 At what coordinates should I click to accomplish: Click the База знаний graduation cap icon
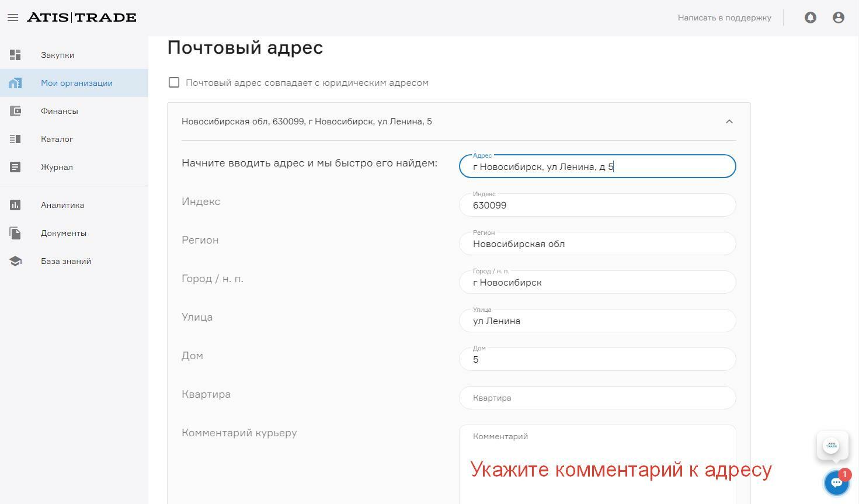click(15, 261)
